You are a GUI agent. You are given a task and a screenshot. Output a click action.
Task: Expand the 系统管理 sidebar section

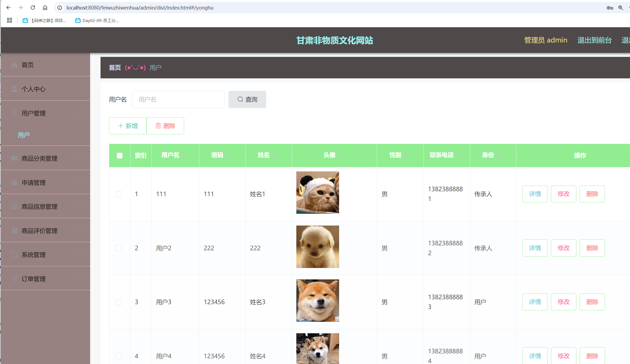(81, 254)
